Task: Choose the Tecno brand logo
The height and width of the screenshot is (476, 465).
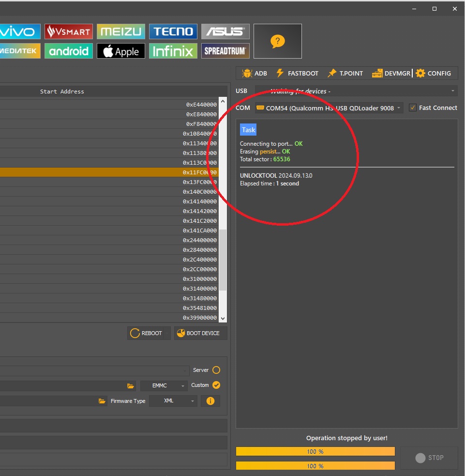Action: coord(173,32)
